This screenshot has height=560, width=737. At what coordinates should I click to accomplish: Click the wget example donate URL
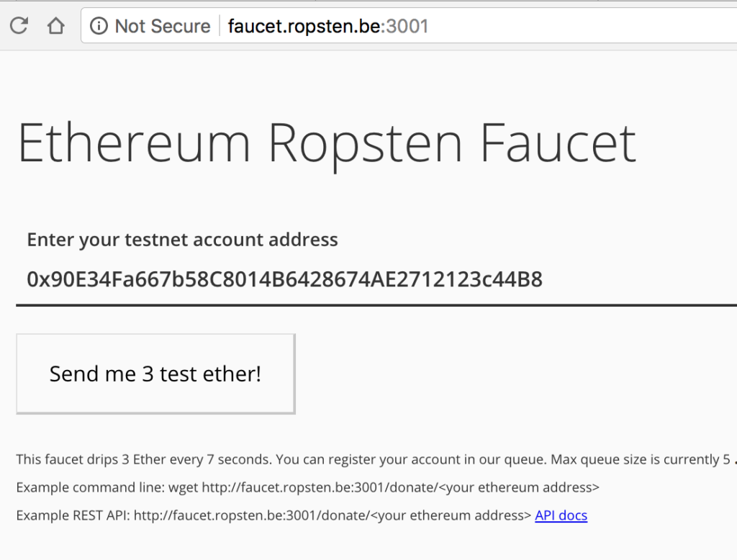pos(400,487)
